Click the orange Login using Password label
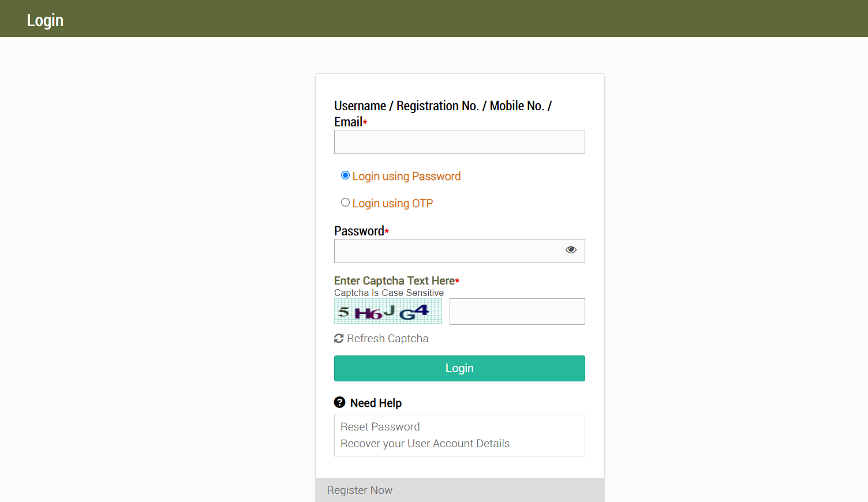 [406, 177]
